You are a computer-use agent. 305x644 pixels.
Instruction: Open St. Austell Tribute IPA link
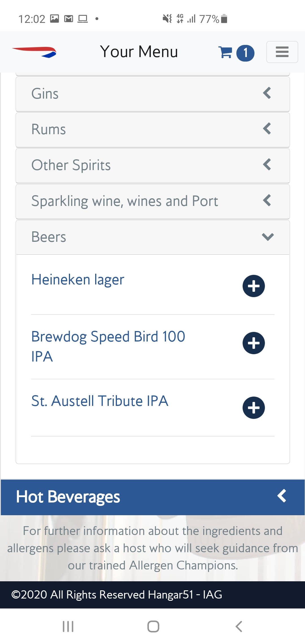tap(100, 401)
